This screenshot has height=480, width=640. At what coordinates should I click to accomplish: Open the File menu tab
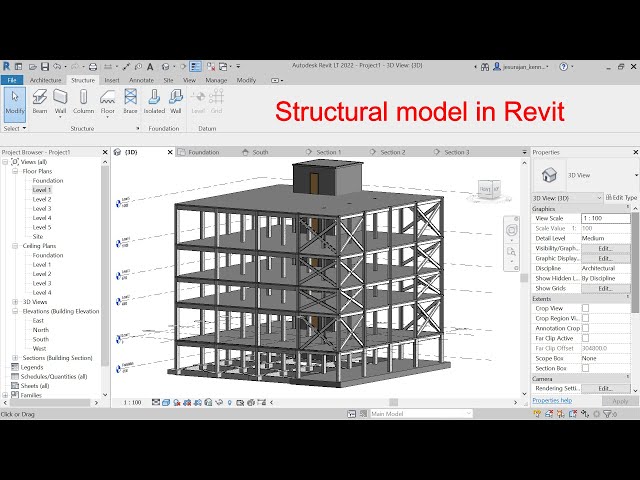click(12, 80)
